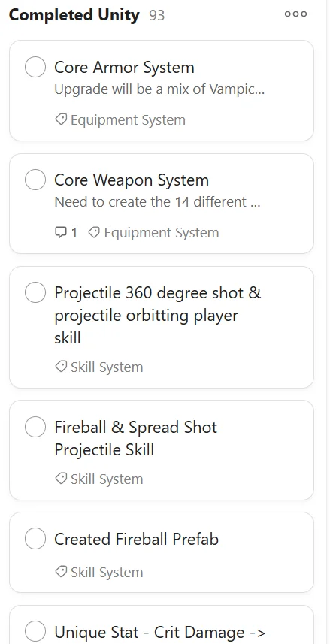The image size is (333, 644).
Task: Mark Core Armor System as complete
Action: [x=35, y=67]
